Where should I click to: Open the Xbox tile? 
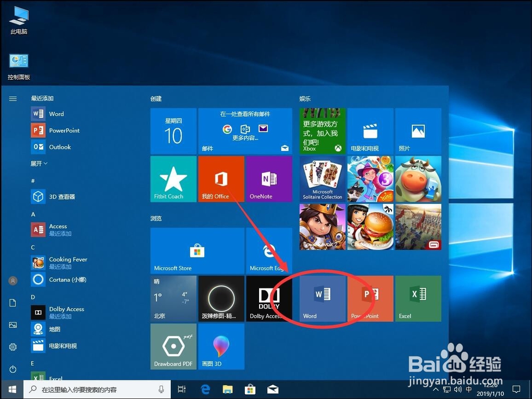323,131
